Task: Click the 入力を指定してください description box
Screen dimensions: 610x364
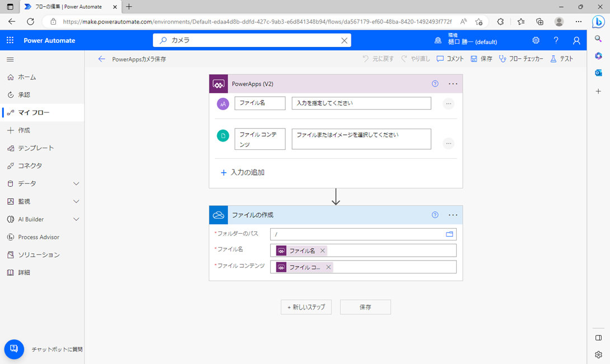Action: click(x=362, y=103)
